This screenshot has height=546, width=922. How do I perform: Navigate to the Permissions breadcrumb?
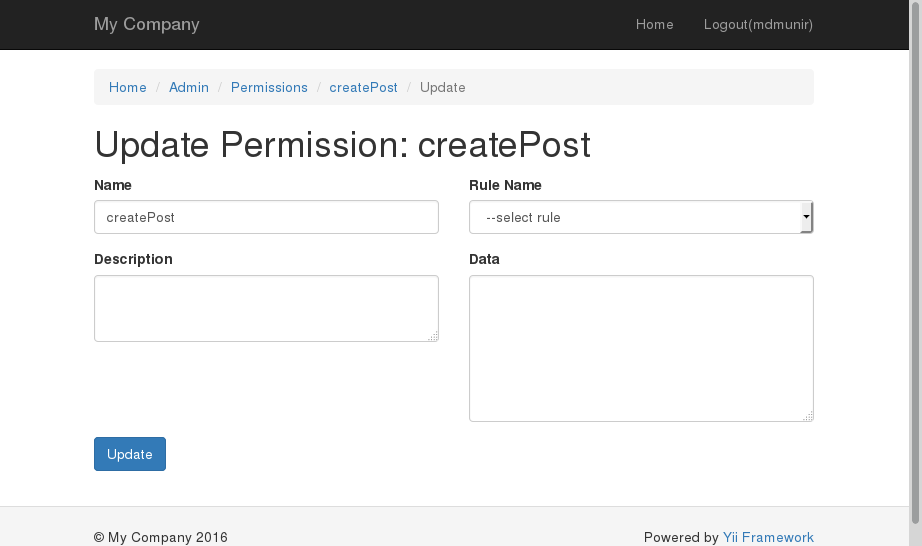pyautogui.click(x=269, y=87)
